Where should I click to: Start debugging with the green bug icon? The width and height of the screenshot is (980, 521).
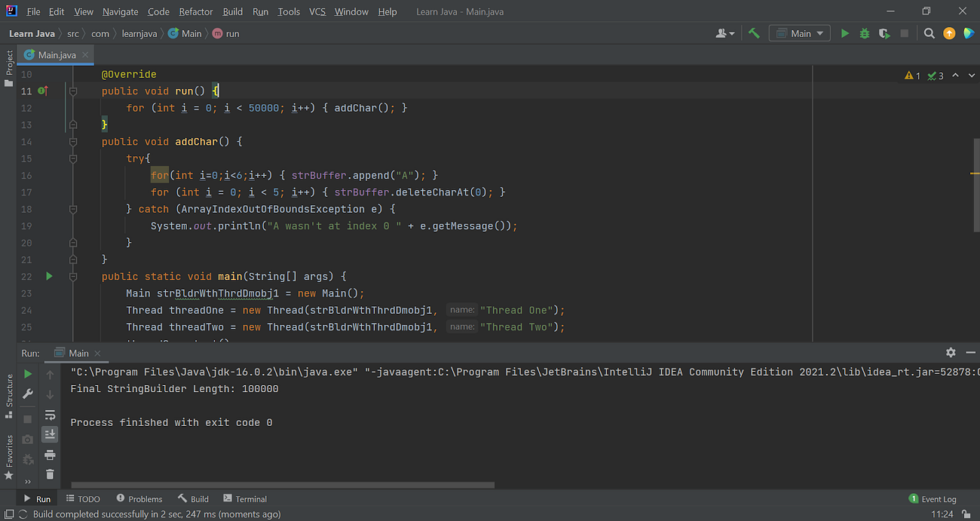pos(864,33)
